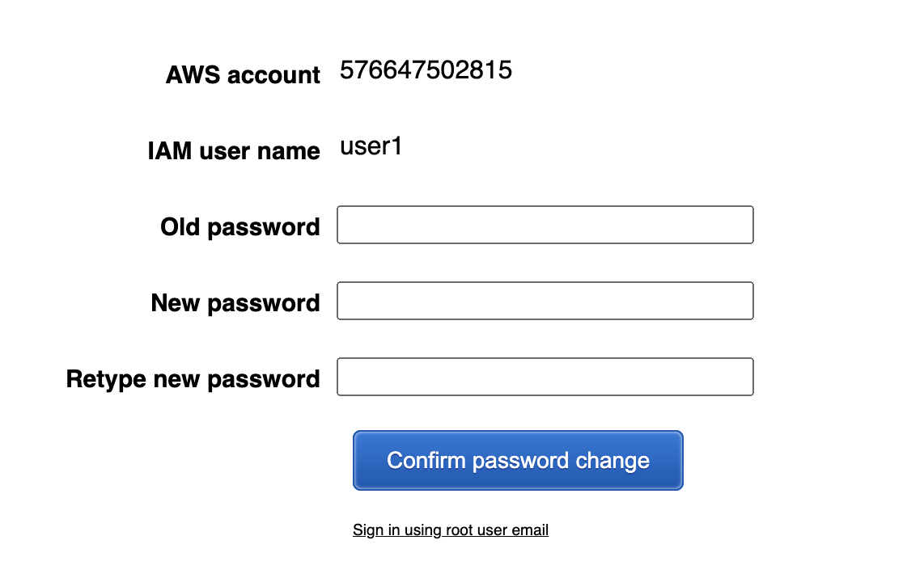Viewport: 924px width, 574px height.
Task: Select the twelve-digit account ID text
Action: (x=426, y=70)
